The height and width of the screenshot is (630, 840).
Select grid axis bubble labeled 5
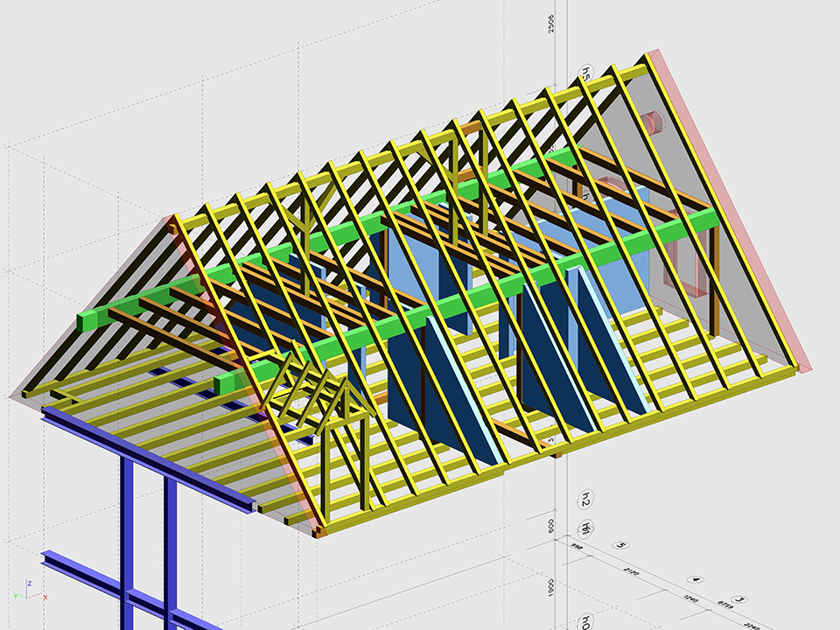point(621,546)
